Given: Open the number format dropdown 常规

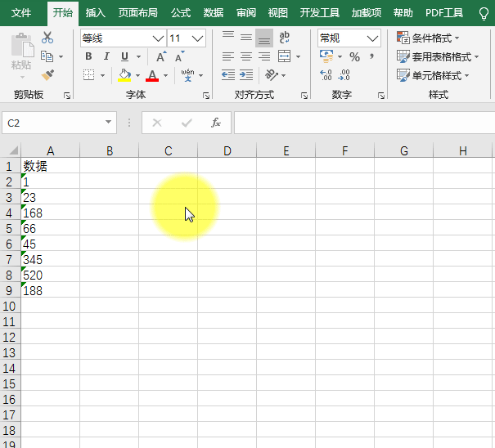Looking at the screenshot, I should 372,38.
